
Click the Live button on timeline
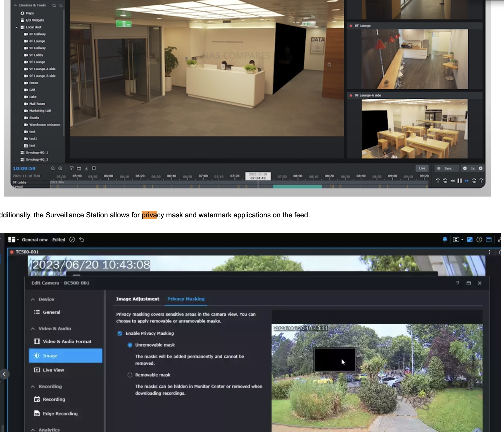pos(422,168)
